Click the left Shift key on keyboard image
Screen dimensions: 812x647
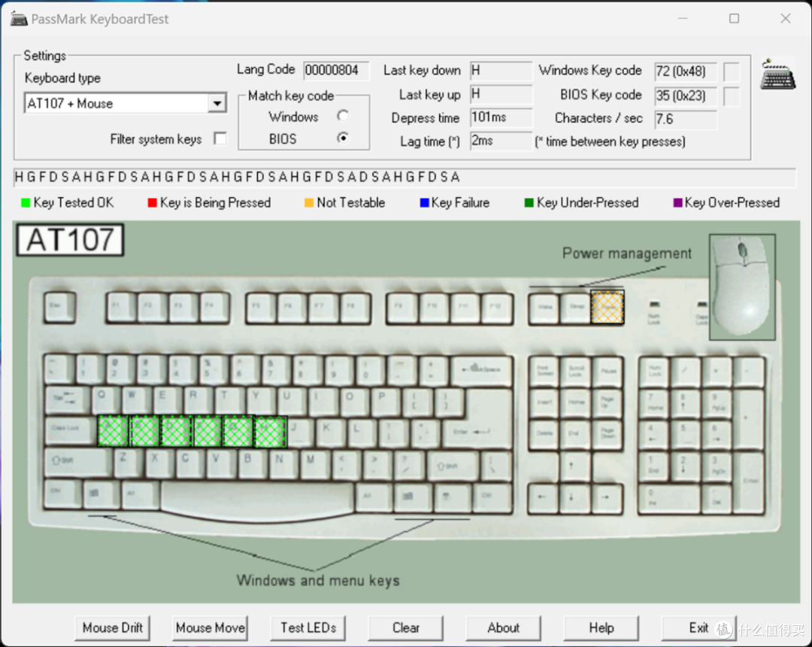coord(77,463)
